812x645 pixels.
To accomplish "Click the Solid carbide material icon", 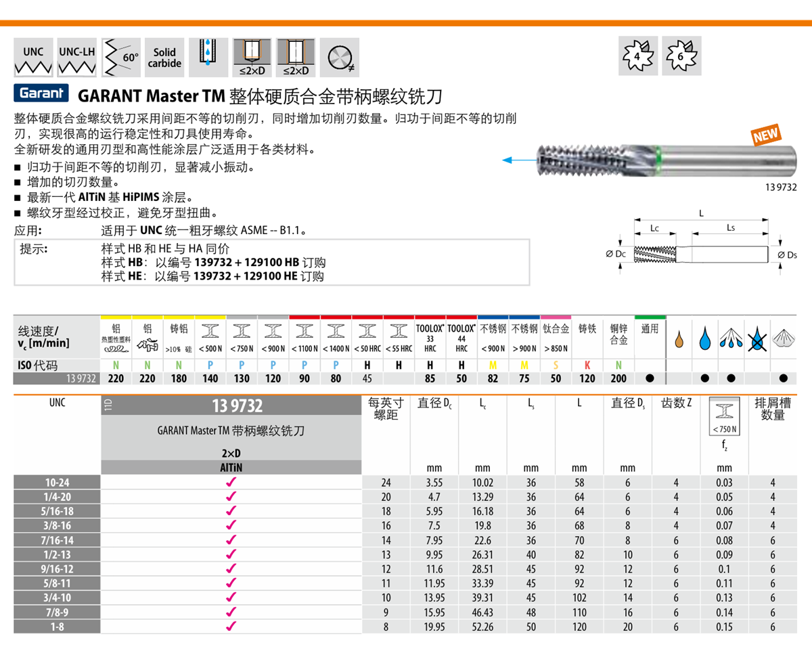I will pyautogui.click(x=164, y=59).
